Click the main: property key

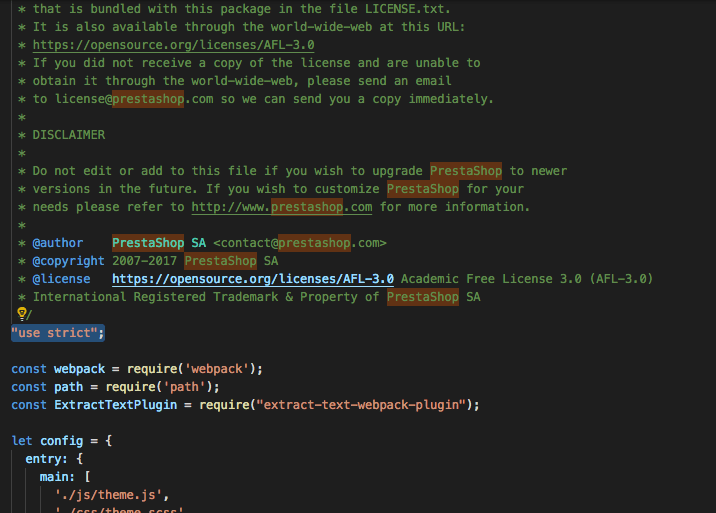pyautogui.click(x=57, y=477)
